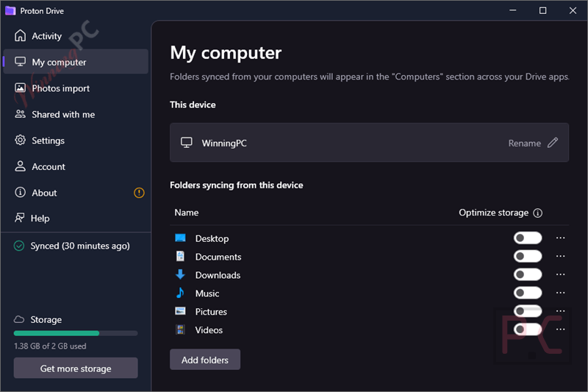Click the Synced (30 minutes ago) status
588x392 pixels.
click(80, 246)
